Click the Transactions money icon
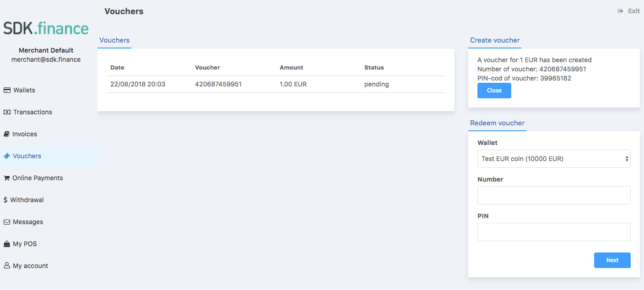 (7, 112)
